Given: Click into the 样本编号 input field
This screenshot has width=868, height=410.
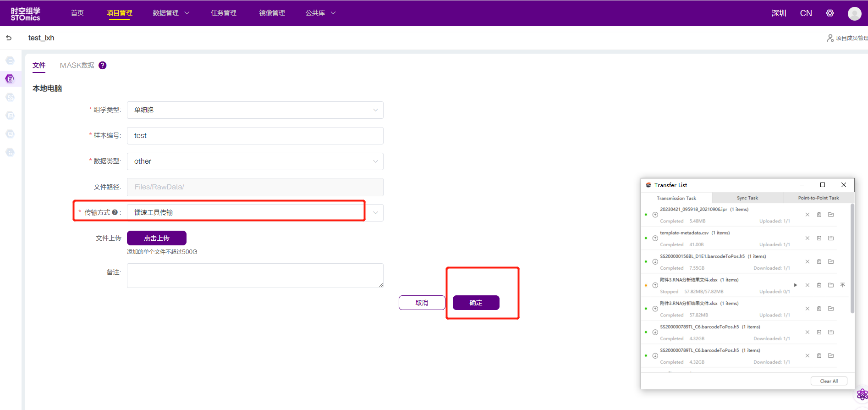Looking at the screenshot, I should [255, 136].
